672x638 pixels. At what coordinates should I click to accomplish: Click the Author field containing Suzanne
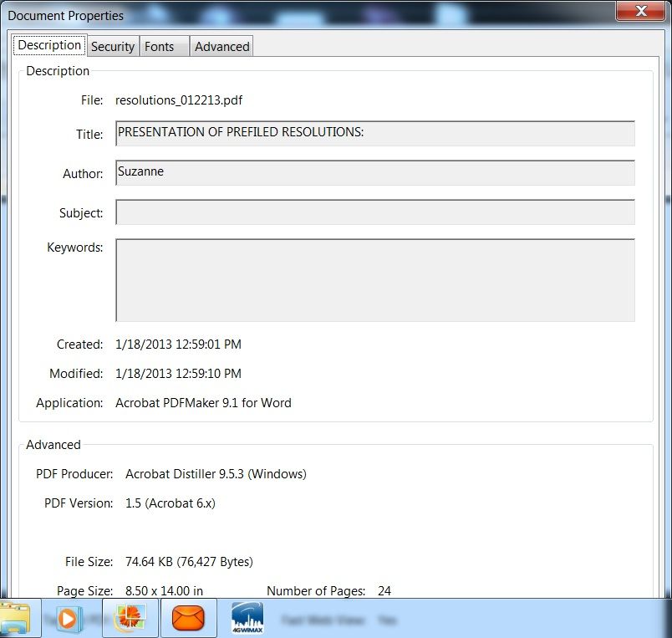tap(374, 172)
